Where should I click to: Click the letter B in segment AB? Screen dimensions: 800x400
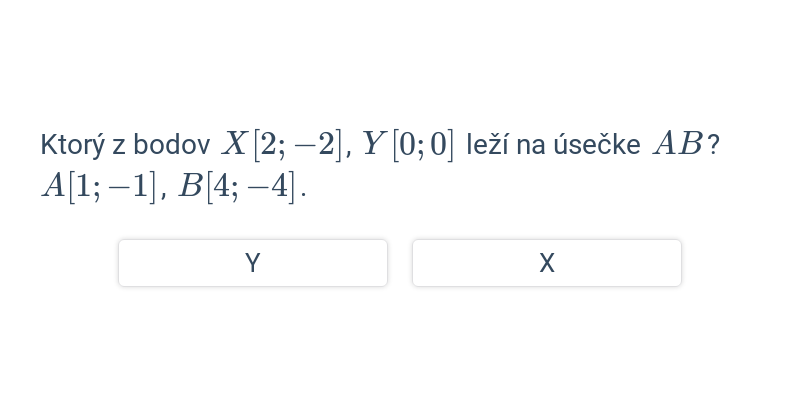[691, 144]
